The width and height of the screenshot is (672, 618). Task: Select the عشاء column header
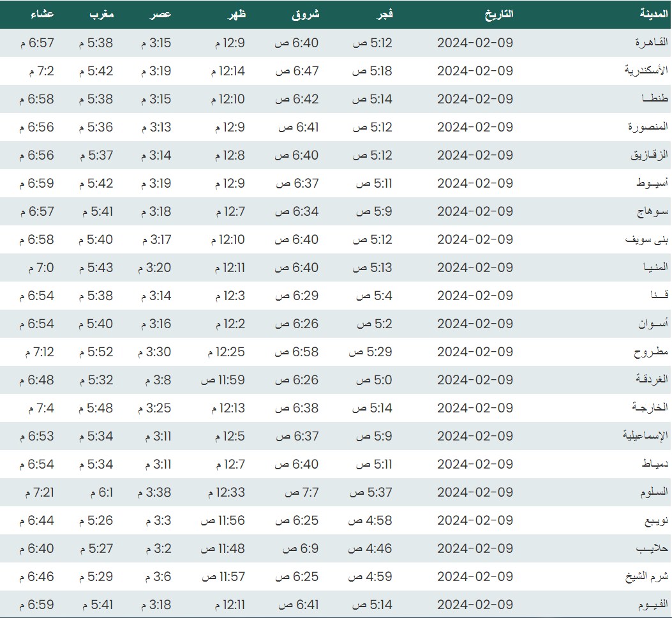pos(41,14)
